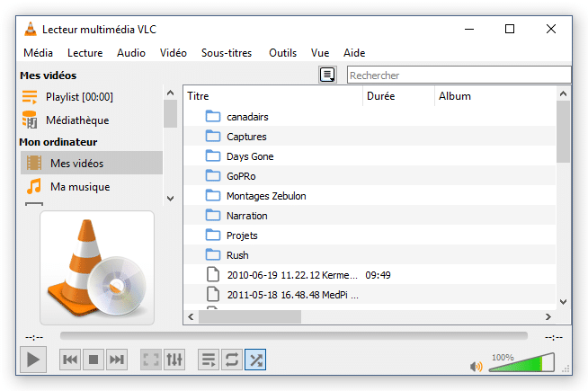Toggle loop repeat mode
This screenshot has height=391, width=588.
[232, 360]
